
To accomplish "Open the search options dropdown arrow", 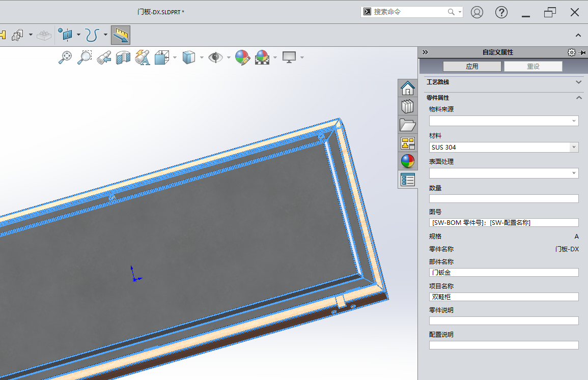I will coord(460,12).
